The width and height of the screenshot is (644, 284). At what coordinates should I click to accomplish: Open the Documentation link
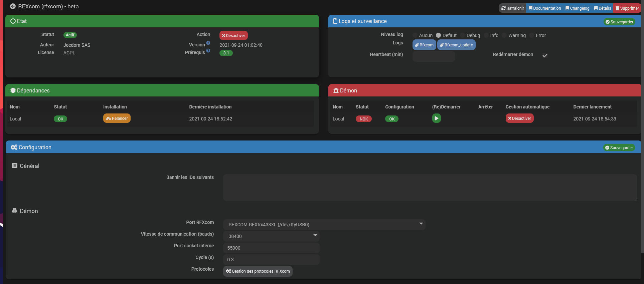point(545,8)
